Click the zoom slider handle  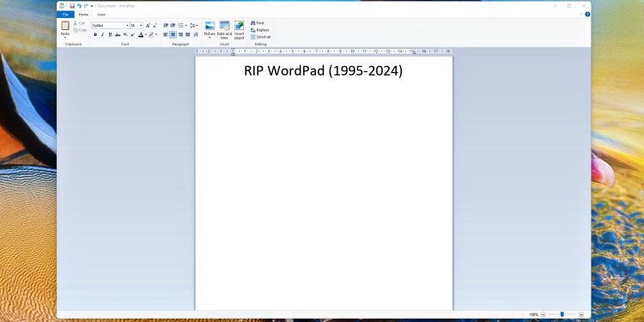562,314
